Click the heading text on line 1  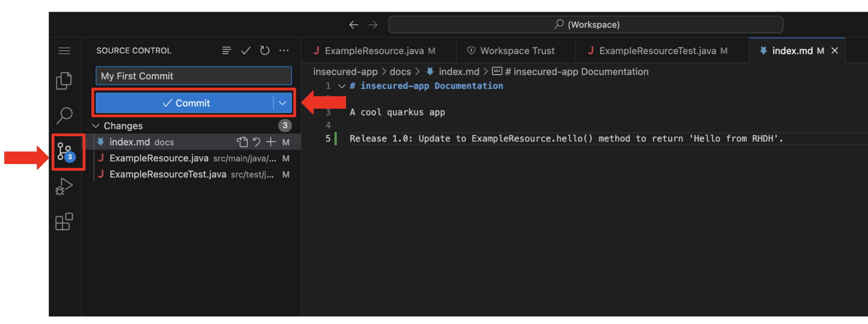tap(426, 86)
